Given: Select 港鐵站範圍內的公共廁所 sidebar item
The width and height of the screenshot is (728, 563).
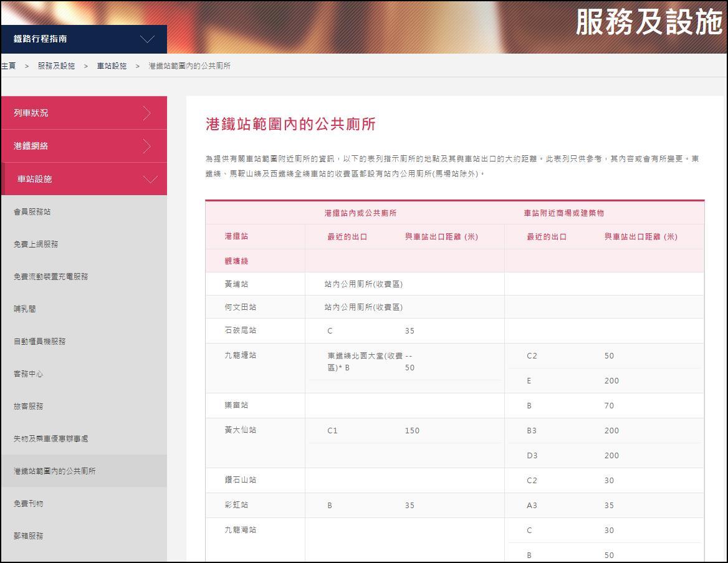Looking at the screenshot, I should point(55,471).
